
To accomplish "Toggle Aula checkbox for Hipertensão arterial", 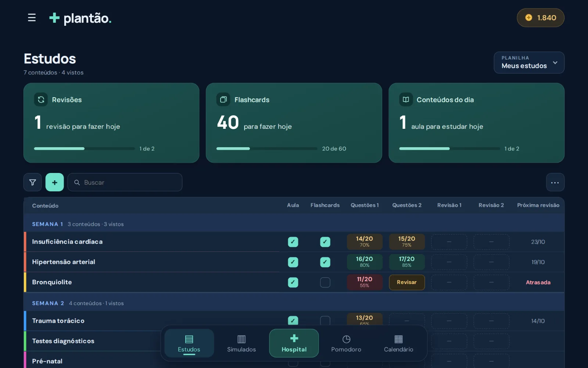I will (x=293, y=262).
